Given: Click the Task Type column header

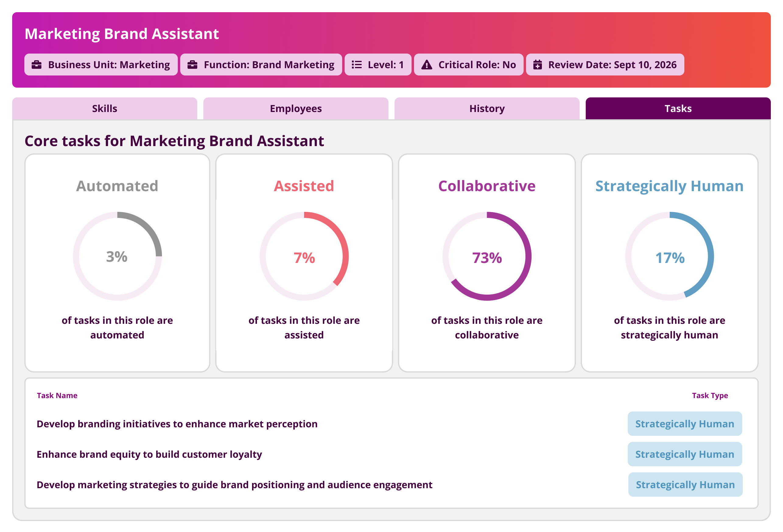Looking at the screenshot, I should 710,396.
